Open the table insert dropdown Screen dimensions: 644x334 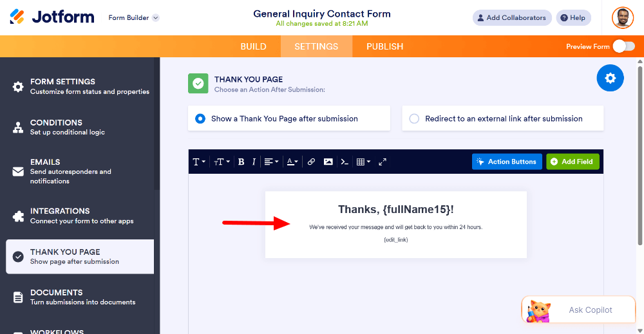pyautogui.click(x=363, y=162)
